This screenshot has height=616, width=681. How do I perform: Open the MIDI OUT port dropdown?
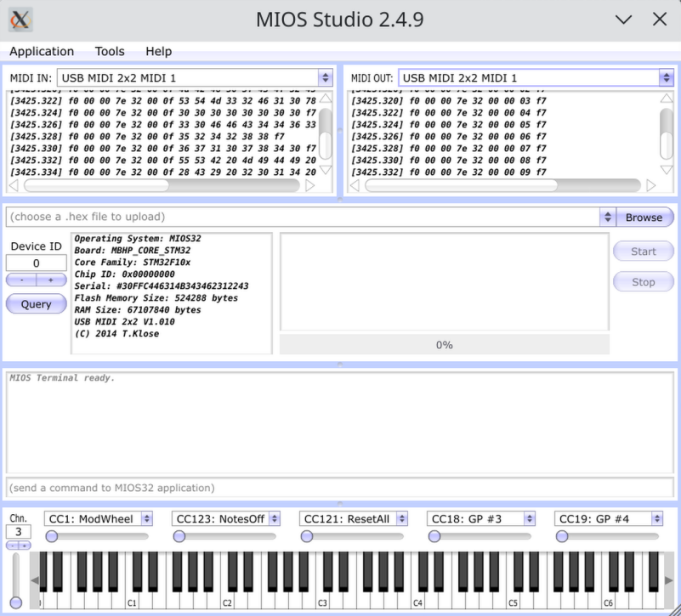pos(667,76)
